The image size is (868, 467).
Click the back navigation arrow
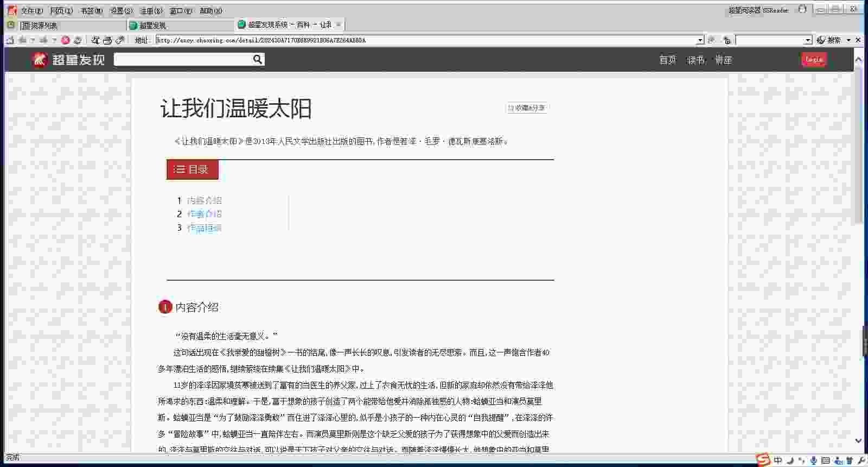point(22,40)
